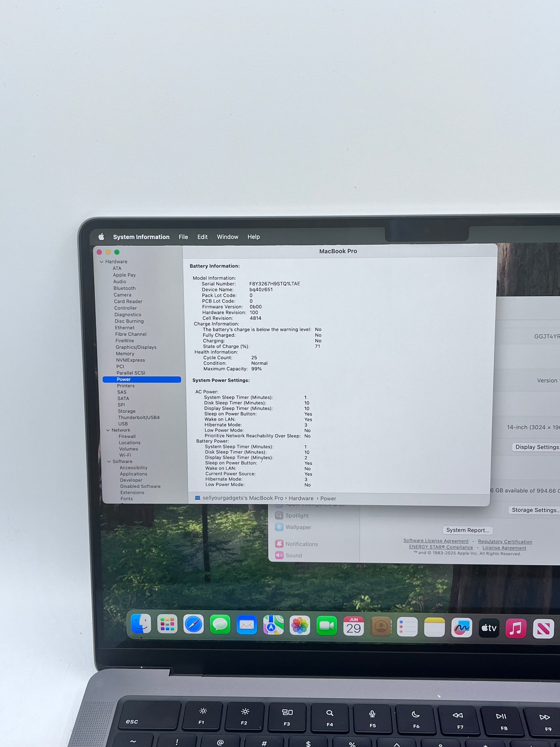The image size is (560, 747).
Task: Select Printers in the Hardware list
Action: 126,386
